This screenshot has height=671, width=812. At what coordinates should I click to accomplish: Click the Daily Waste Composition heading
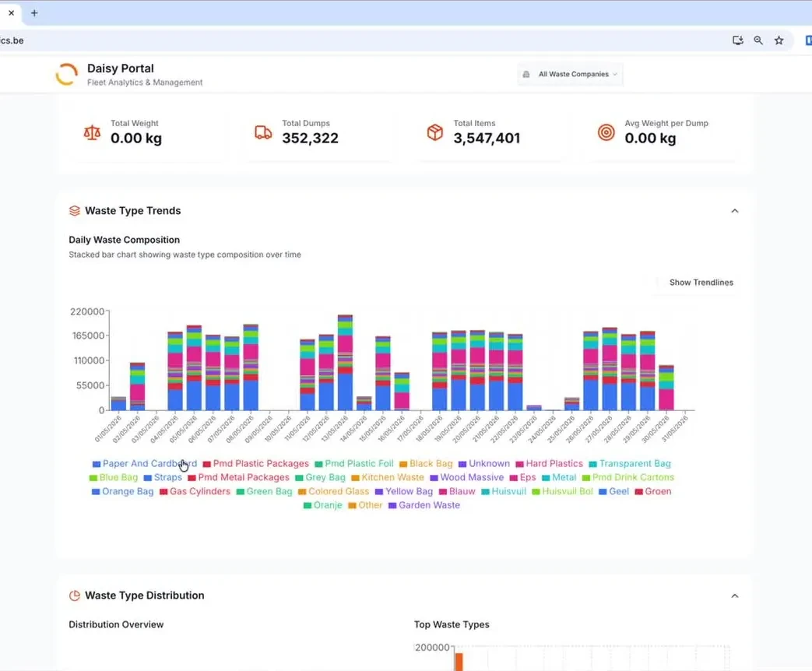point(125,240)
